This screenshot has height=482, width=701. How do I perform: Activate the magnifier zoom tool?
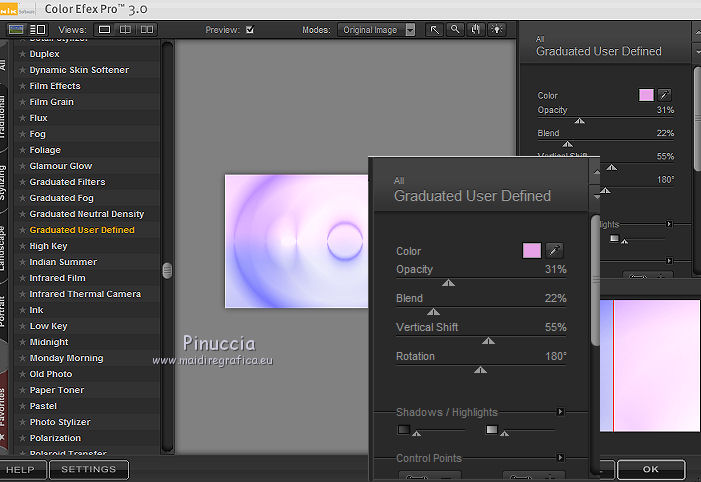point(455,30)
